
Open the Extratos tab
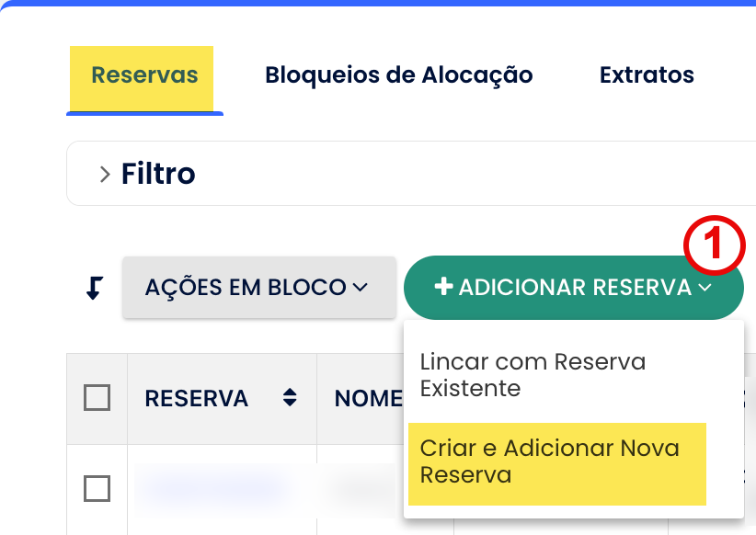pyautogui.click(x=647, y=75)
